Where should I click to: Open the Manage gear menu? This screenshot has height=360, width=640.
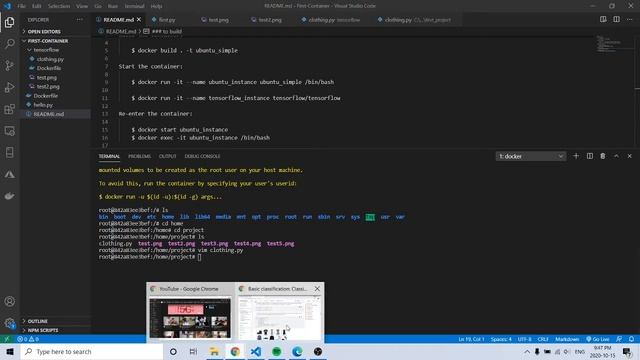pos(9,323)
